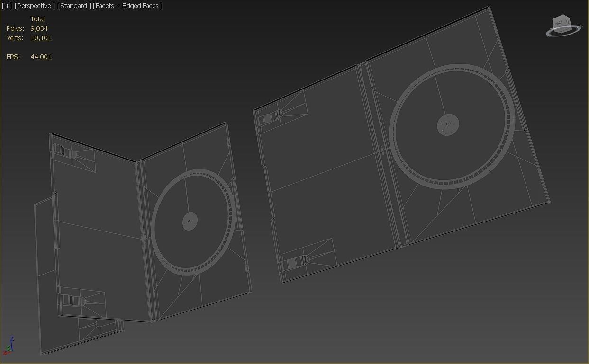The image size is (589, 364).
Task: Click the BACK face of the ViewCube
Action: click(559, 22)
